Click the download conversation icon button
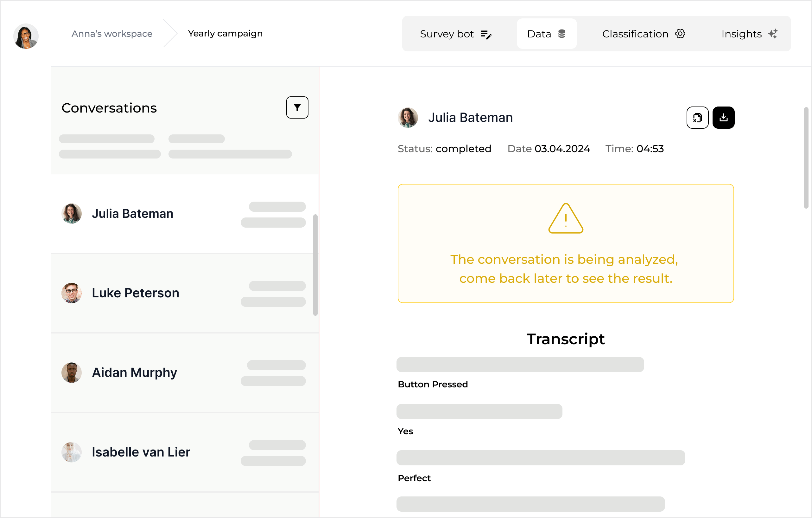Viewport: 812px width, 518px height. pos(723,117)
